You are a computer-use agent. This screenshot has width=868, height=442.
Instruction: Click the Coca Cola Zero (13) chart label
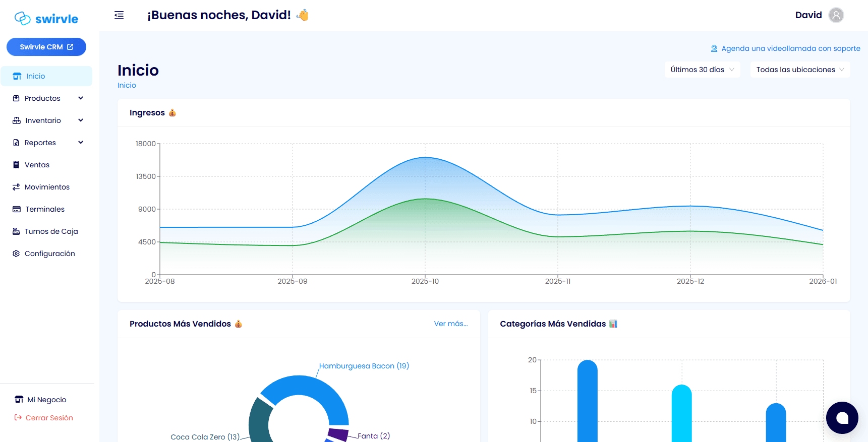tap(205, 436)
